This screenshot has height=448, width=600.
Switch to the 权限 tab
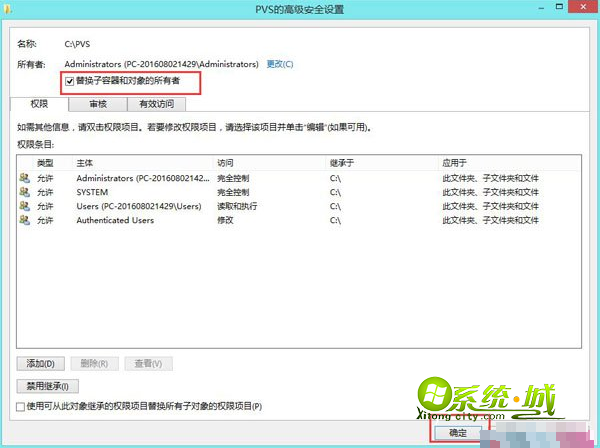39,104
